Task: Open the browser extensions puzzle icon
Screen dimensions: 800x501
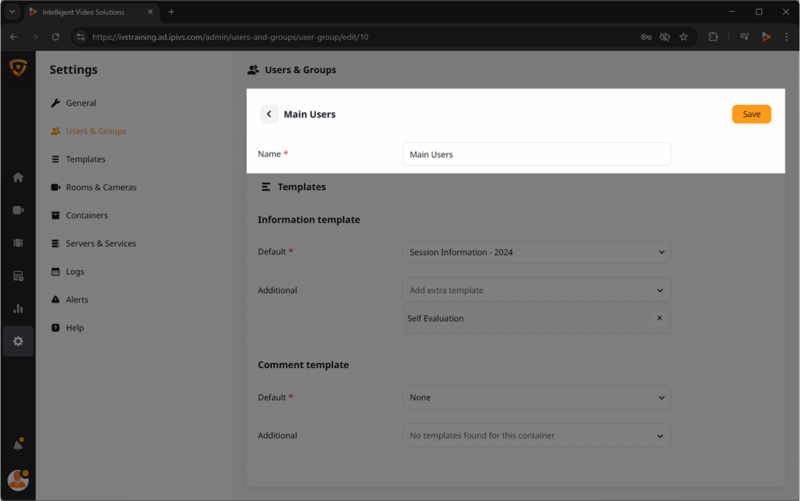Action: coord(713,37)
